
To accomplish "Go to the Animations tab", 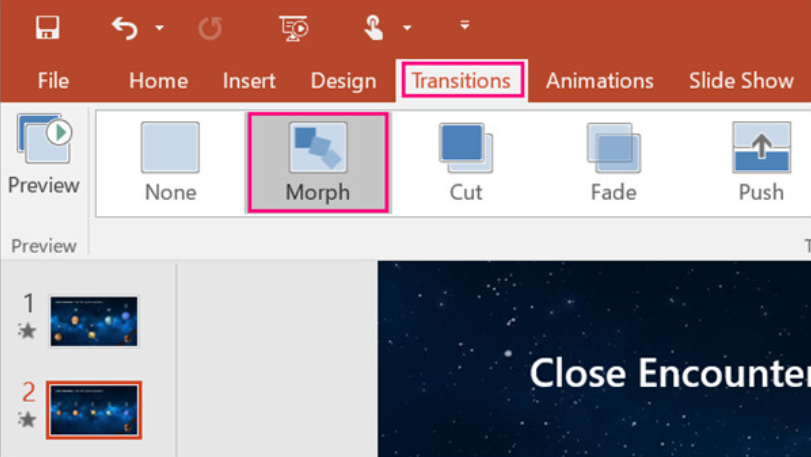I will coord(599,81).
